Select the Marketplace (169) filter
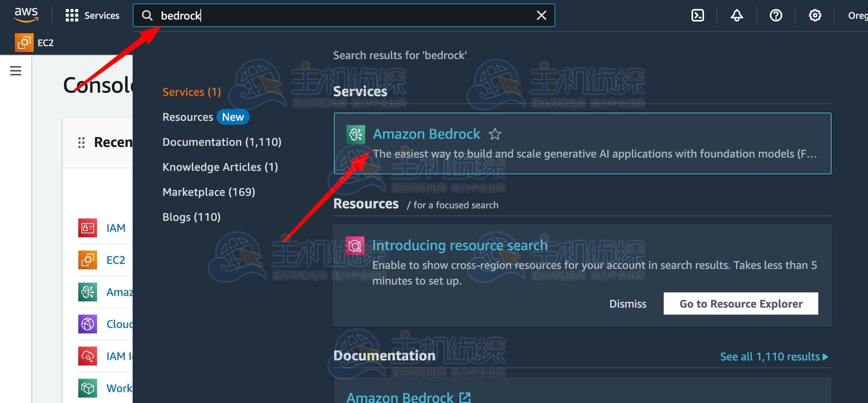This screenshot has height=403, width=868. 209,192
